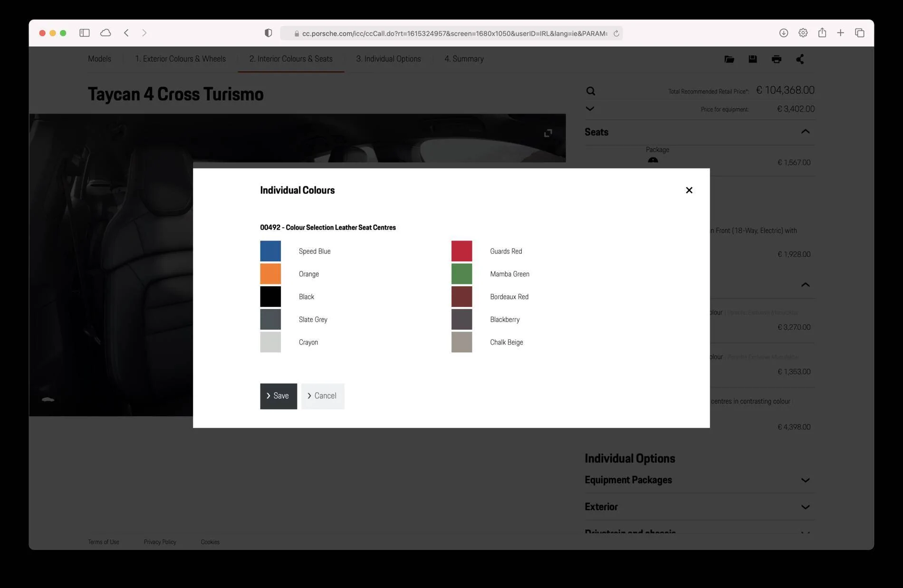Open the Safari share menu

822,32
